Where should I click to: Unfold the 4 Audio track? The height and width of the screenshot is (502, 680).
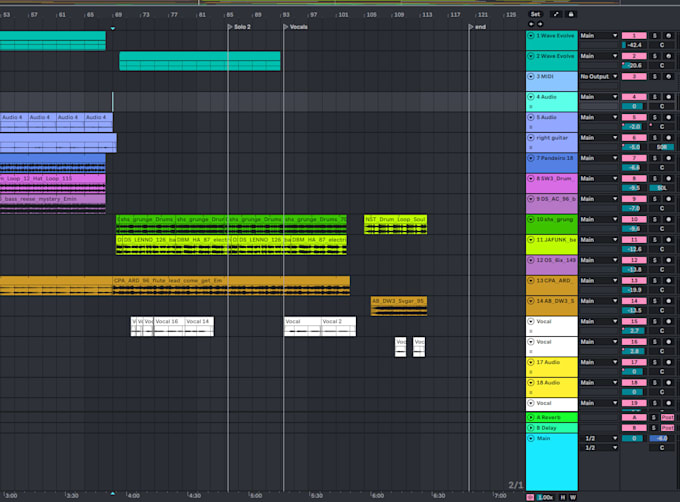(x=530, y=97)
